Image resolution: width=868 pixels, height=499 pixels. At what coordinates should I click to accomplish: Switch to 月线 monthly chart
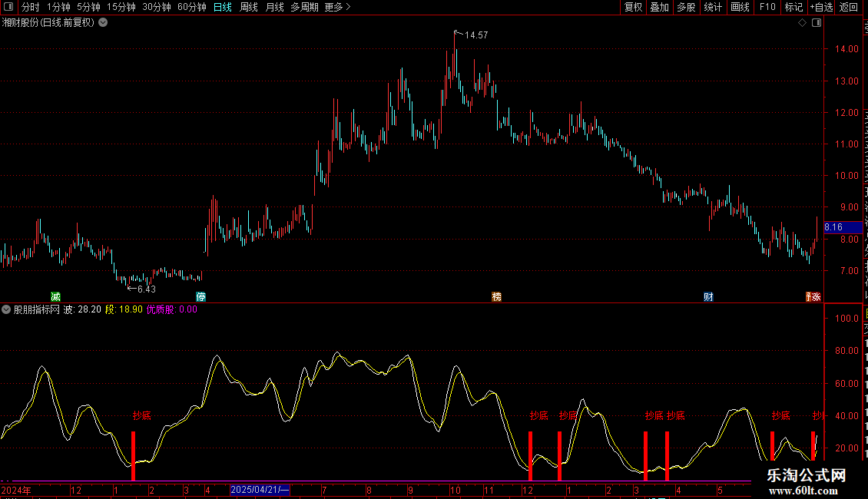coord(274,7)
